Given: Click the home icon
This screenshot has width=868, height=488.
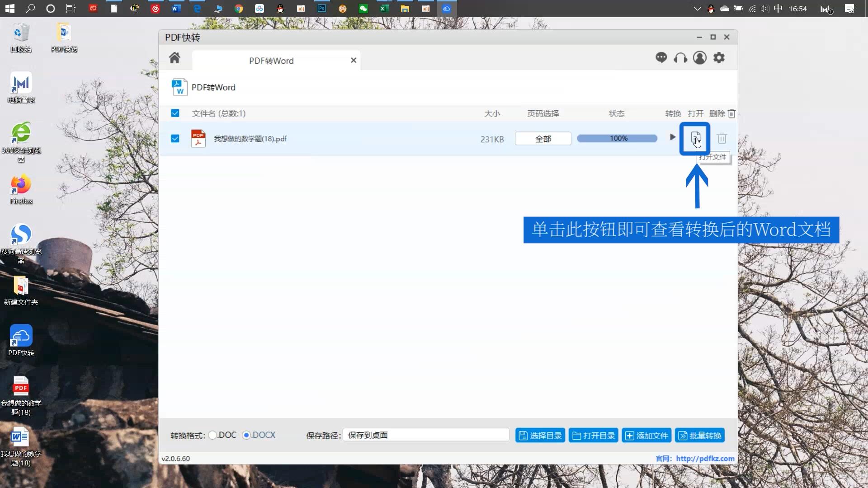Looking at the screenshot, I should 175,58.
